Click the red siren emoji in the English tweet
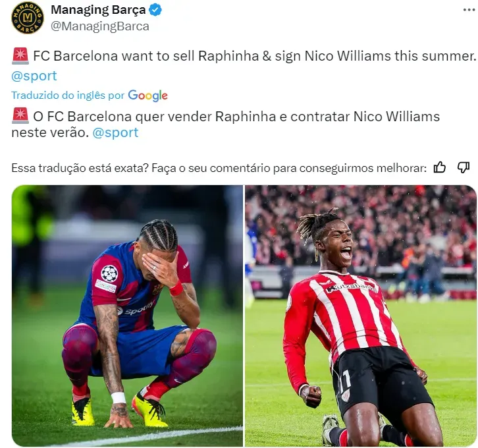 tap(20, 56)
